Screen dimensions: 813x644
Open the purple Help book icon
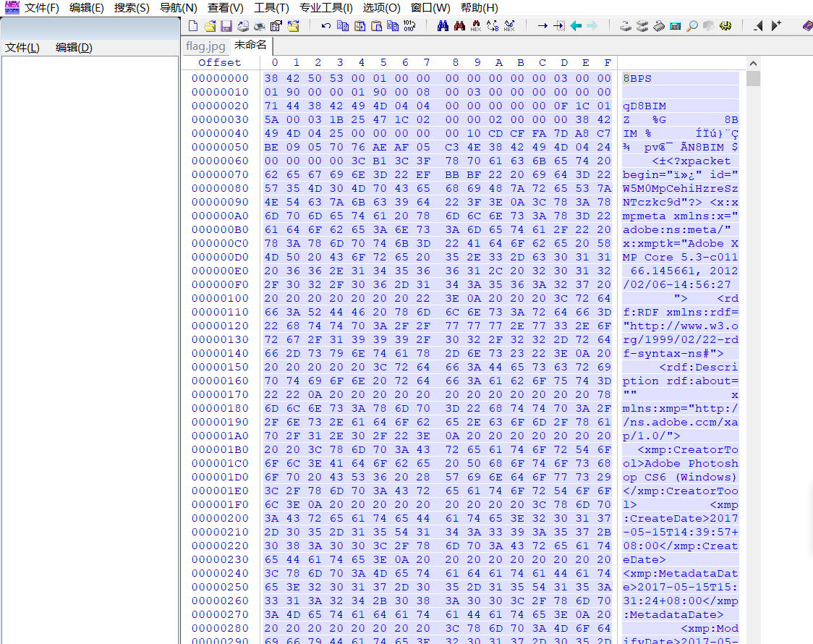point(807,26)
